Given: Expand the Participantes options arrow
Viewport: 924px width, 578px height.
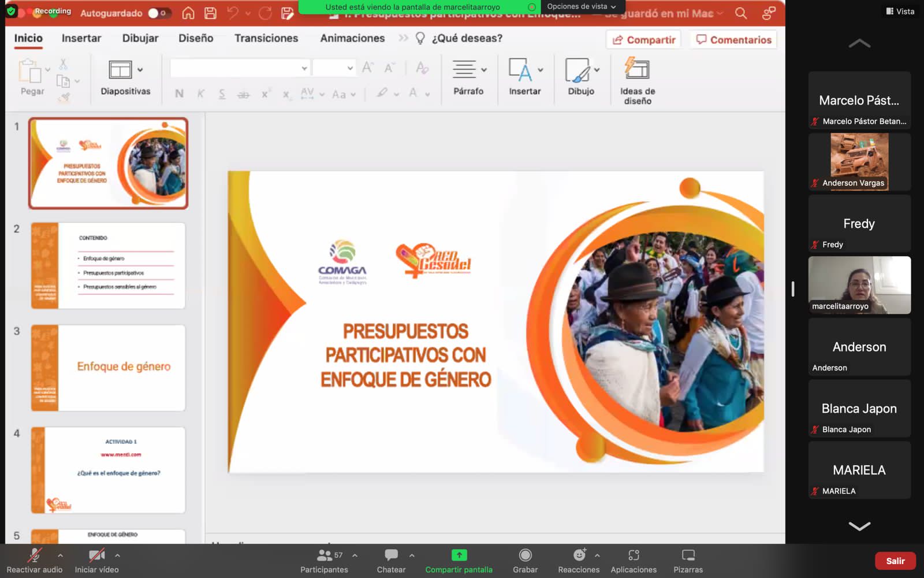Looking at the screenshot, I should click(x=355, y=555).
